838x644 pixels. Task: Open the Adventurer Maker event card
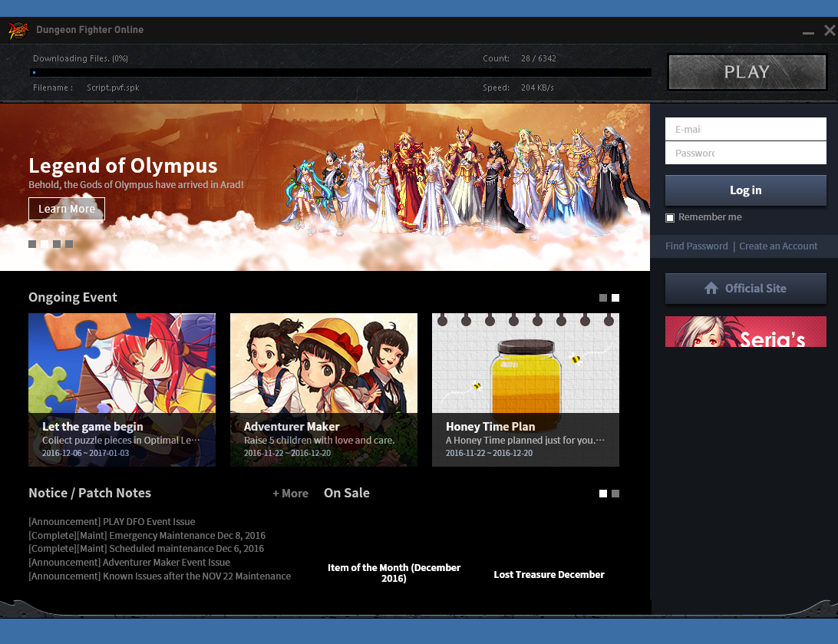323,390
